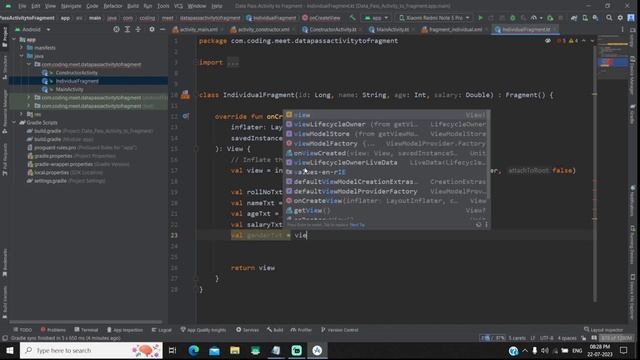
Task: Open the Logcat tool window
Action: click(162, 330)
